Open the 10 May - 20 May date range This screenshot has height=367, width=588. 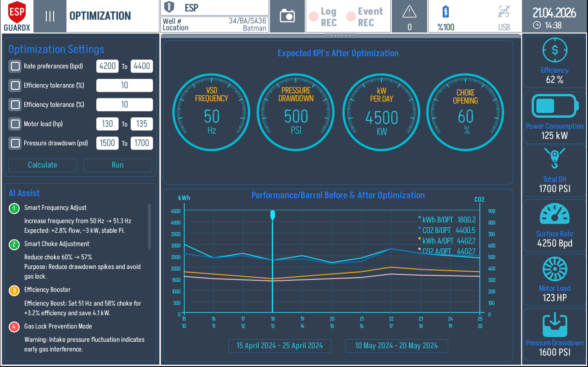click(x=396, y=346)
